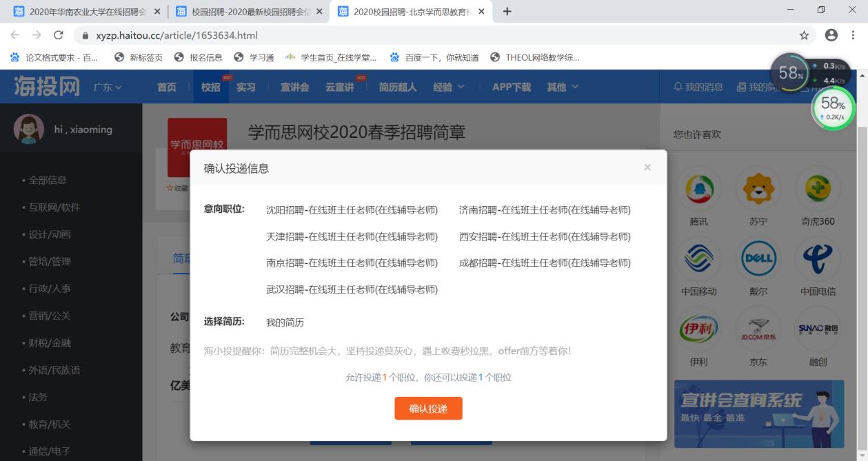Viewport: 868px width, 461px height.
Task: Bookmark this page with star icon
Action: (x=804, y=35)
